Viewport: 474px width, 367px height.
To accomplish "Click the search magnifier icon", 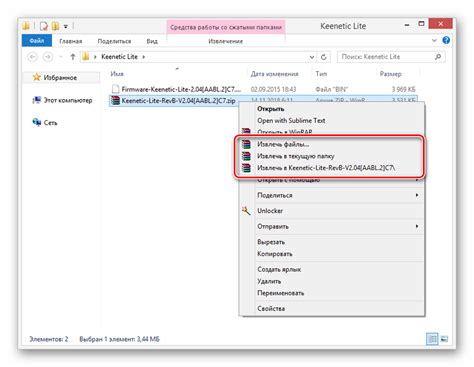I will 438,57.
